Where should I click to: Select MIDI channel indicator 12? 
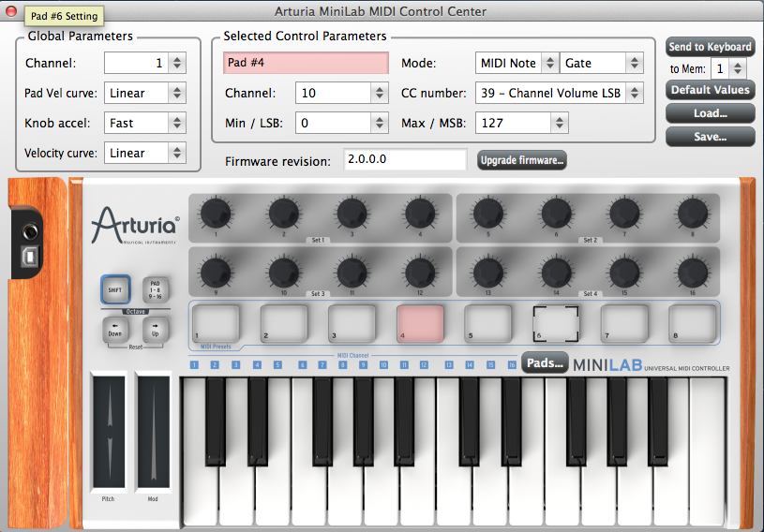click(x=424, y=364)
